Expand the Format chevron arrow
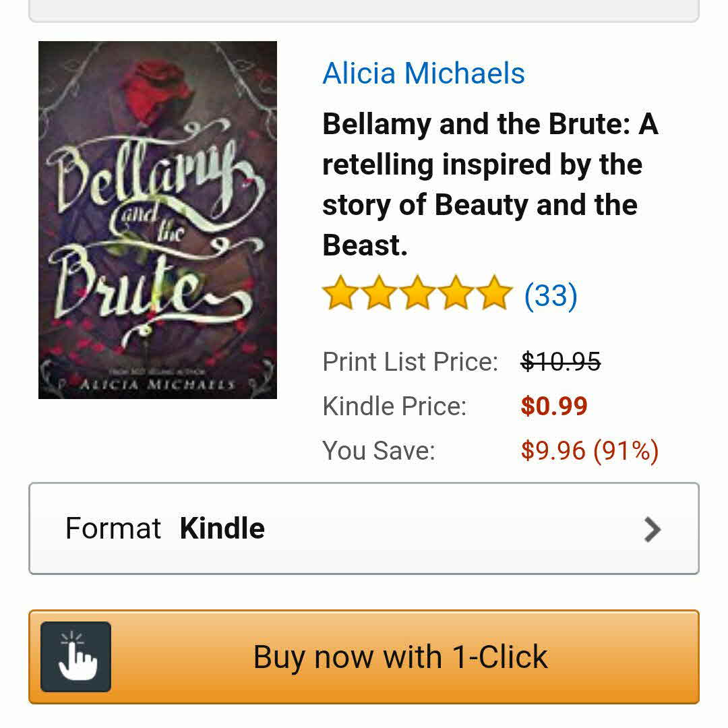 coord(652,529)
